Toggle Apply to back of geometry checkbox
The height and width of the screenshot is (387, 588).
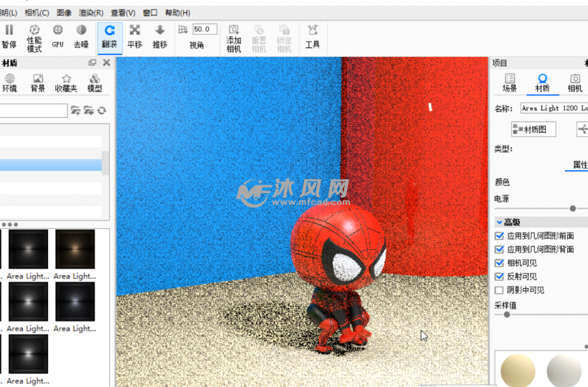coord(499,249)
